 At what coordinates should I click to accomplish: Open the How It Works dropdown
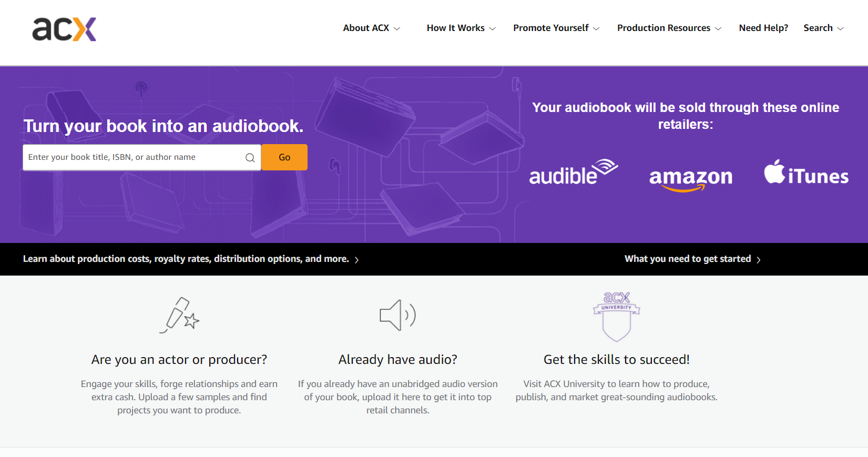click(x=461, y=28)
